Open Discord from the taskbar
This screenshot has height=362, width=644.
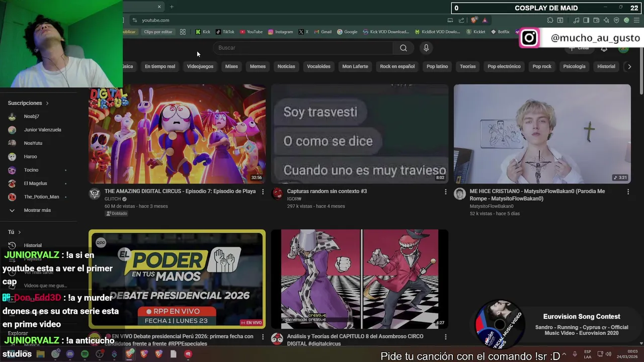pyautogui.click(x=70, y=354)
